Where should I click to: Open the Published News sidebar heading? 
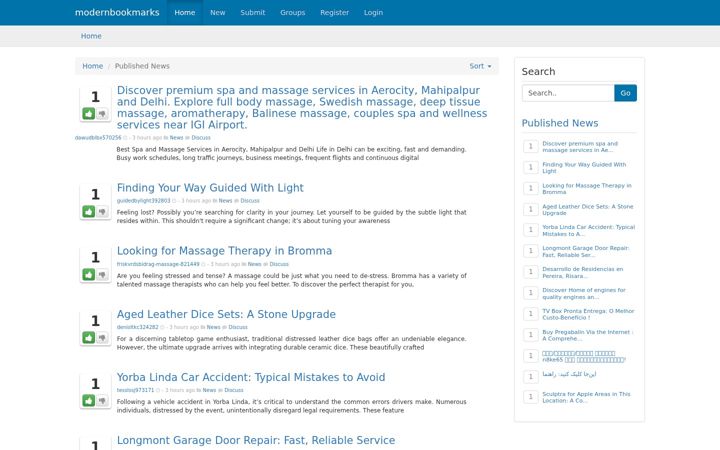click(560, 123)
